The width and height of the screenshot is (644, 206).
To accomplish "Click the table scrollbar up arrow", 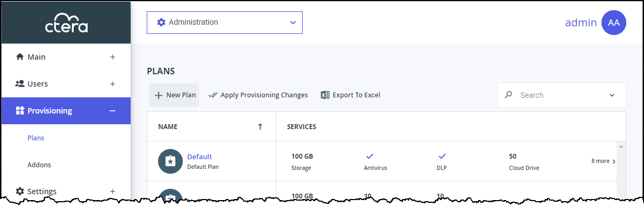I will 620,146.
